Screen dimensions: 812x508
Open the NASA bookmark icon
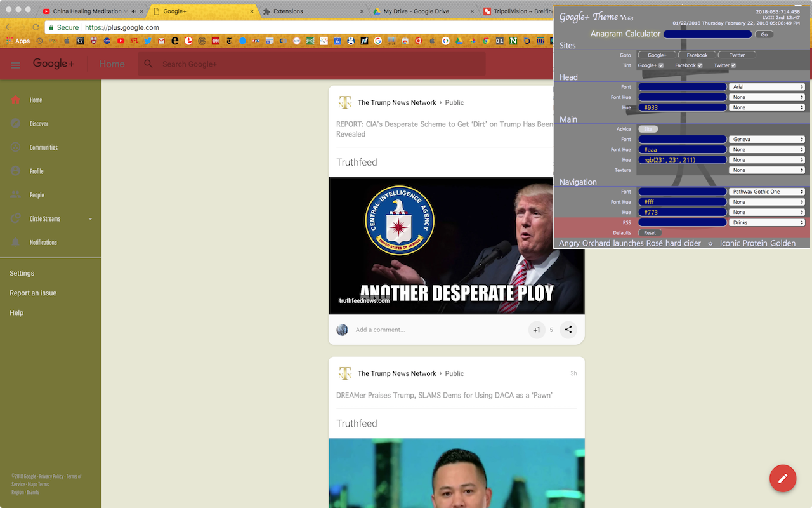[x=107, y=41]
